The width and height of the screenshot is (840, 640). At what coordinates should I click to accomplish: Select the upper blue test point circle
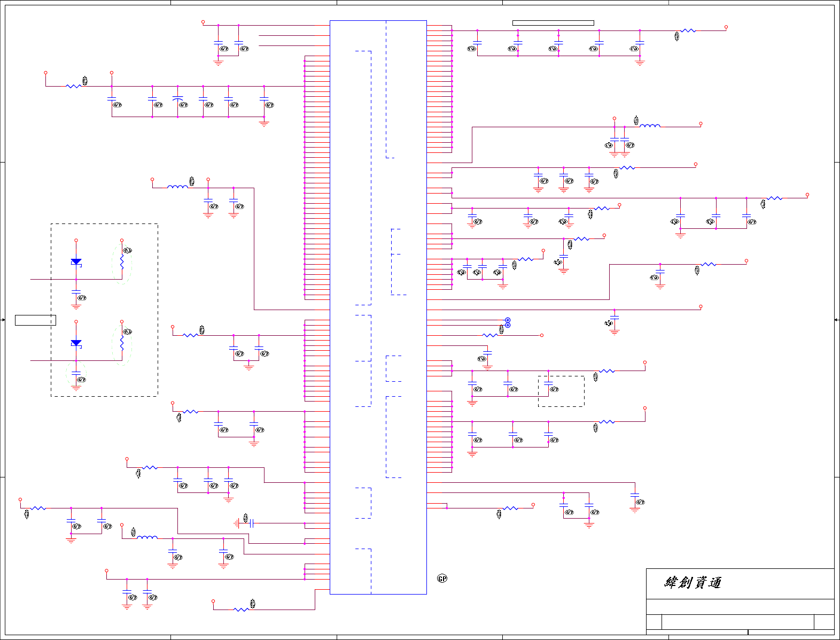(508, 320)
